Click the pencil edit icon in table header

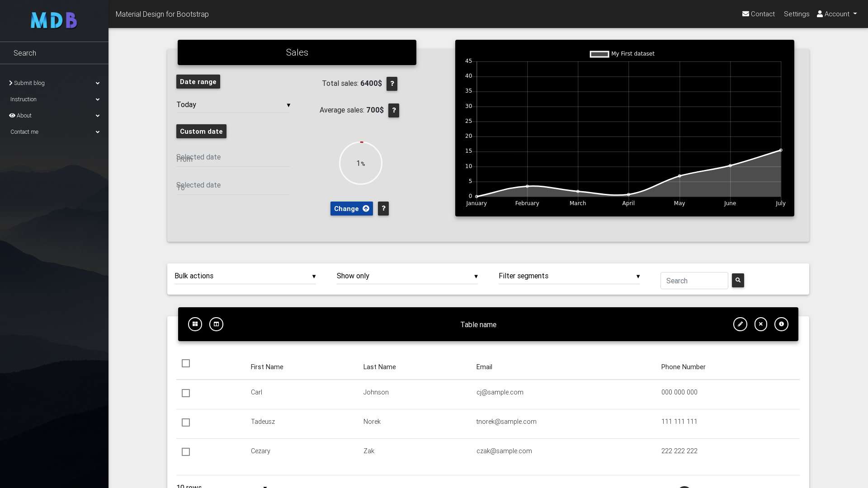pyautogui.click(x=740, y=324)
